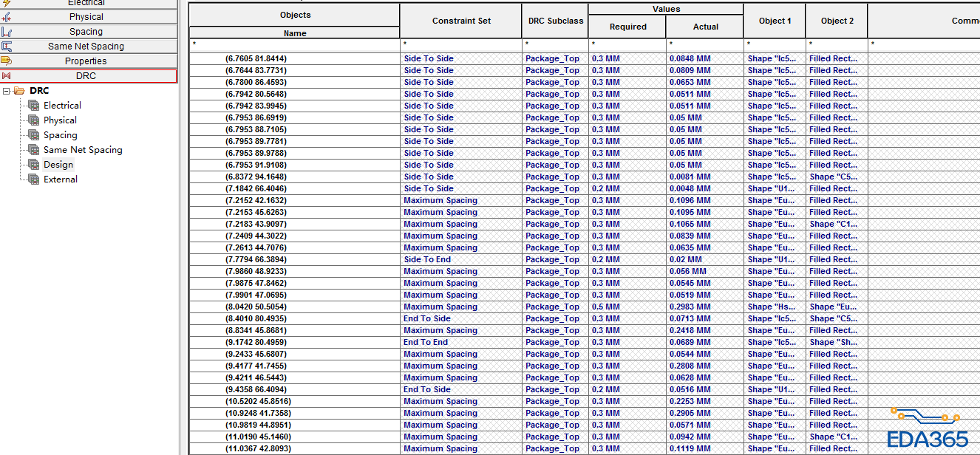Click the Same Net Spacing worksheet grid icon
This screenshot has height=455, width=980.
[x=33, y=150]
